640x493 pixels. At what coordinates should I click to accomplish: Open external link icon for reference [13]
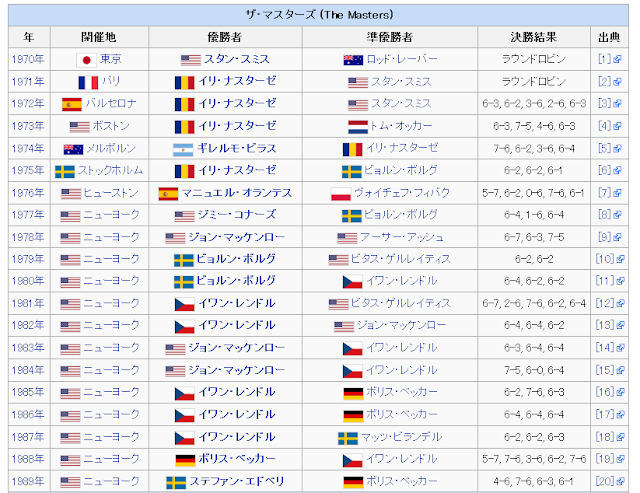click(x=620, y=326)
